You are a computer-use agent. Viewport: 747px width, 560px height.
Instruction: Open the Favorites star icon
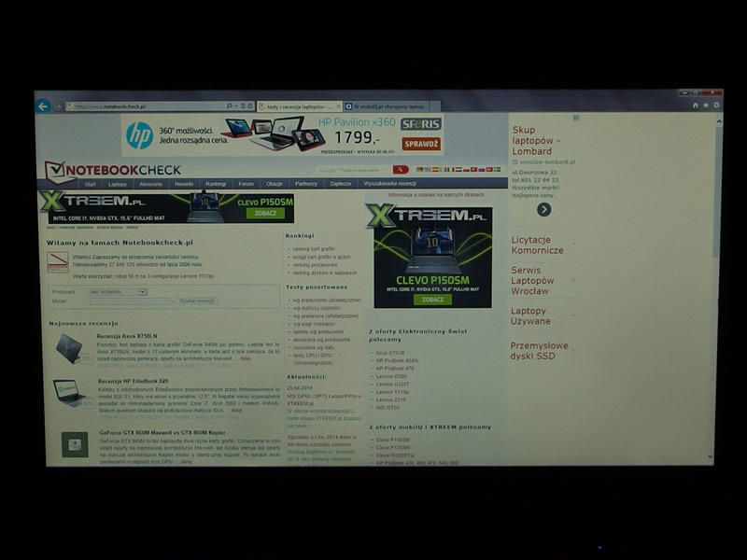(x=706, y=105)
